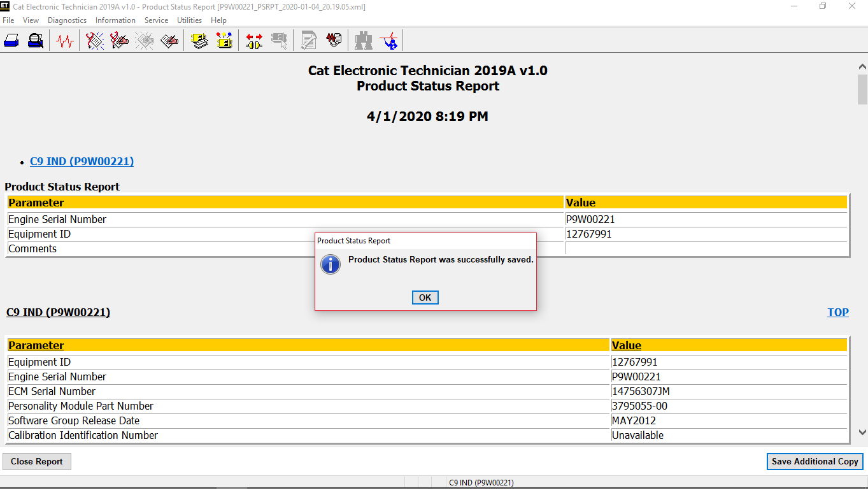Click the scrollbar up arrow
This screenshot has height=495, width=868.
pos(862,66)
